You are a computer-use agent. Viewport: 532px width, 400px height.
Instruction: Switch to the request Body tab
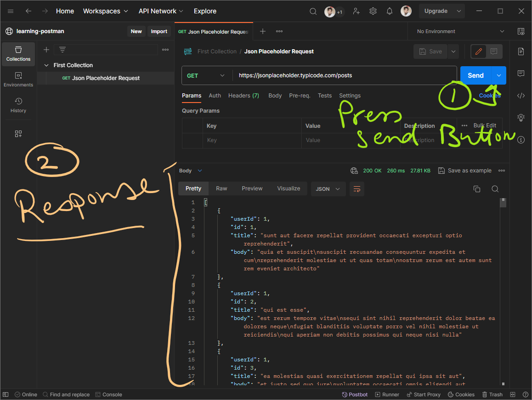(x=275, y=96)
